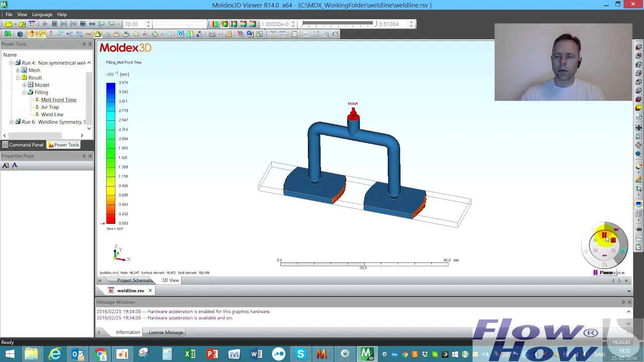The width and height of the screenshot is (644, 362).
Task: Toggle the highlighted melt entrance display icon
Action: point(32,34)
